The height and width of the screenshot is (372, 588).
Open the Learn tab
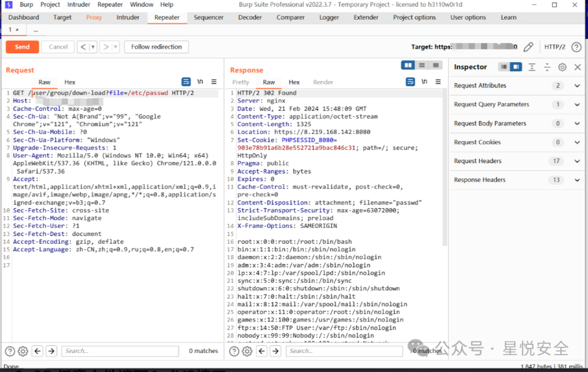click(509, 17)
